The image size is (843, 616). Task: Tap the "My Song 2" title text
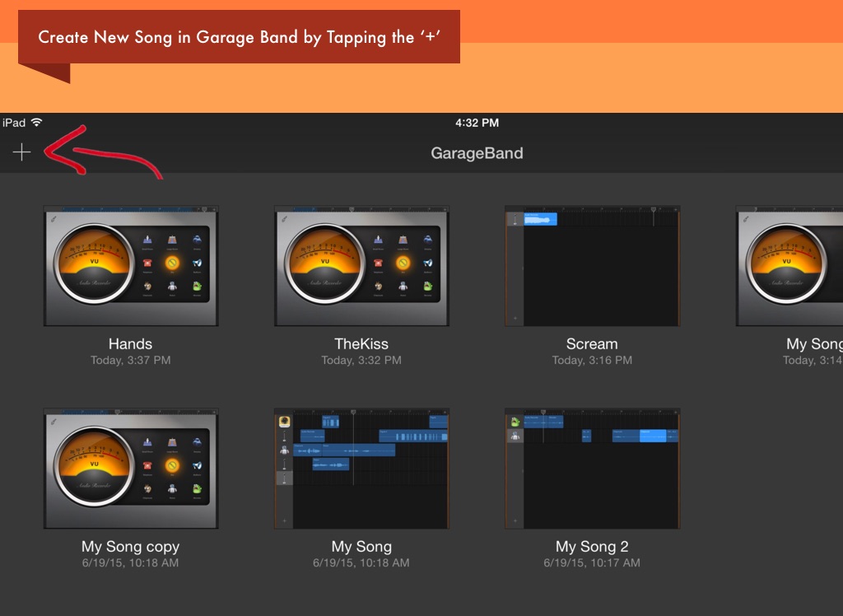coord(592,547)
